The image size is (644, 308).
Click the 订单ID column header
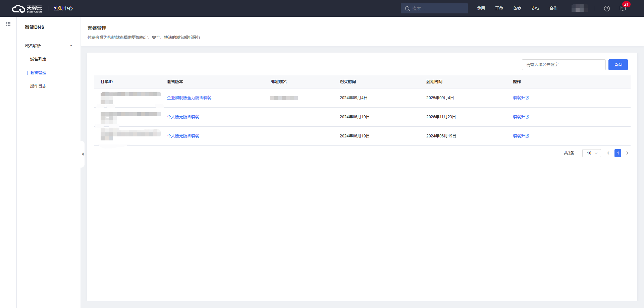click(107, 82)
